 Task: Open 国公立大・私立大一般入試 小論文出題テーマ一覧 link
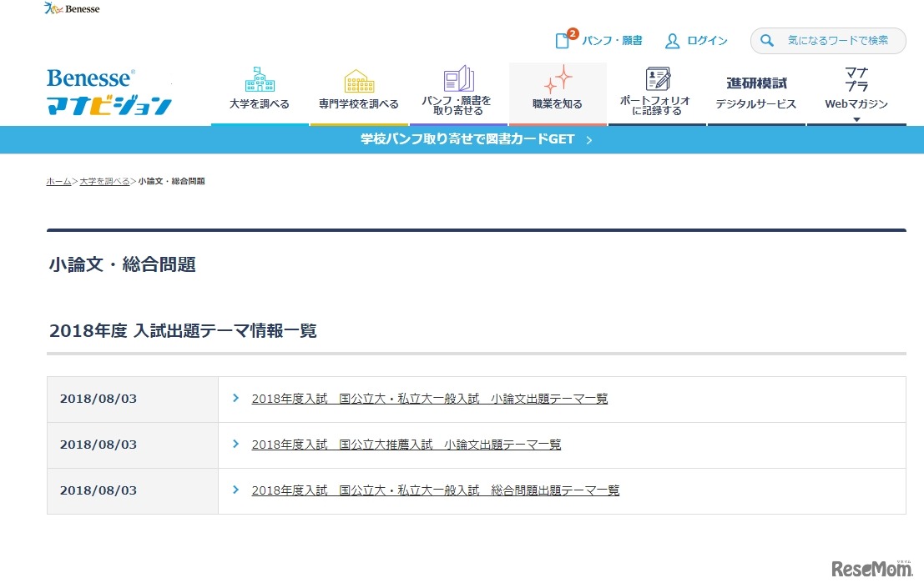(x=429, y=399)
